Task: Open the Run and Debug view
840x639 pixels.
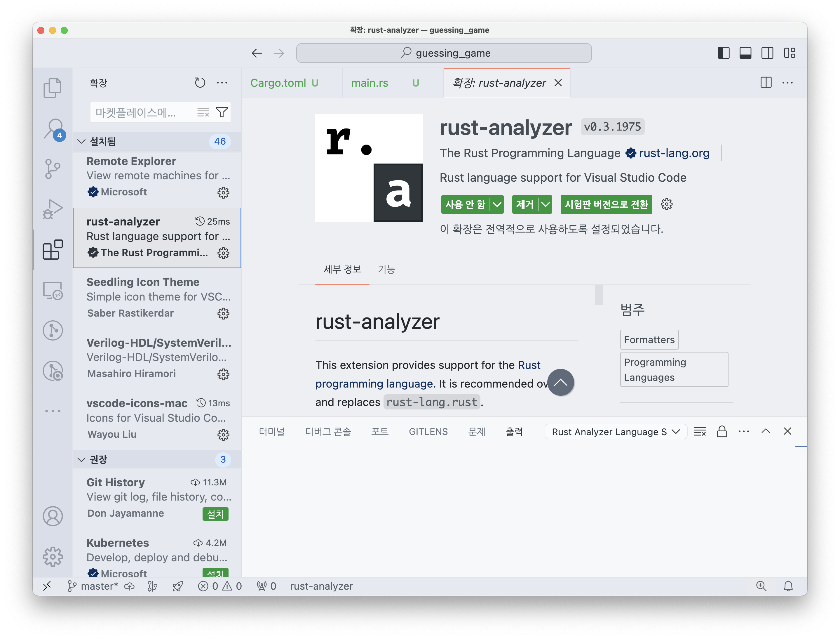Action: click(x=53, y=209)
